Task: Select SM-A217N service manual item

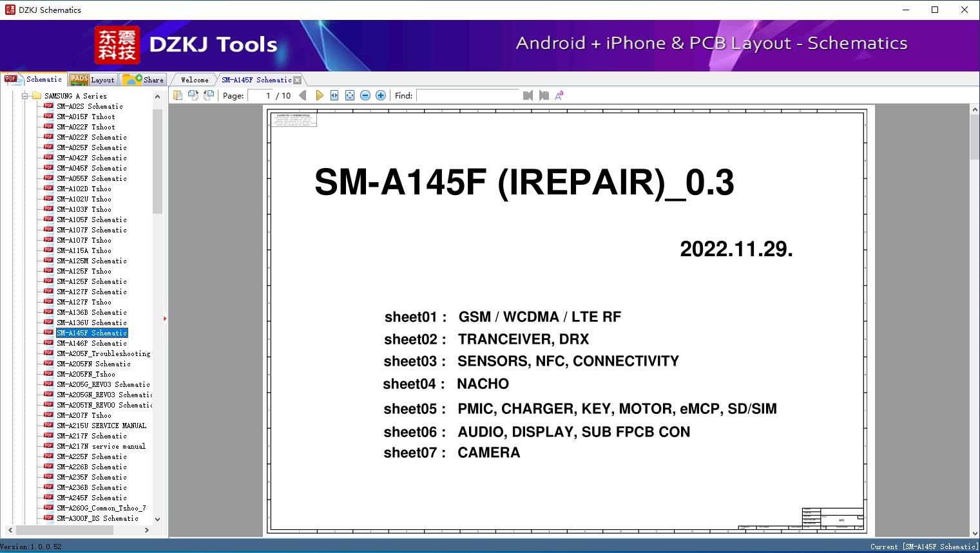Action: (101, 446)
